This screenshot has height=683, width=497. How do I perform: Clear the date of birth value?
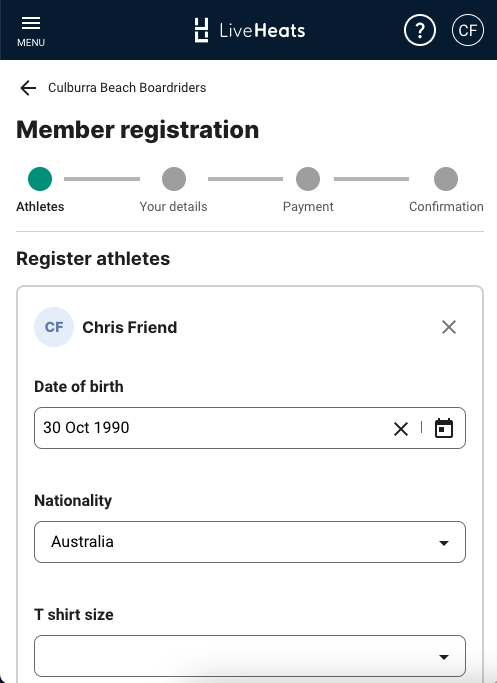(401, 429)
